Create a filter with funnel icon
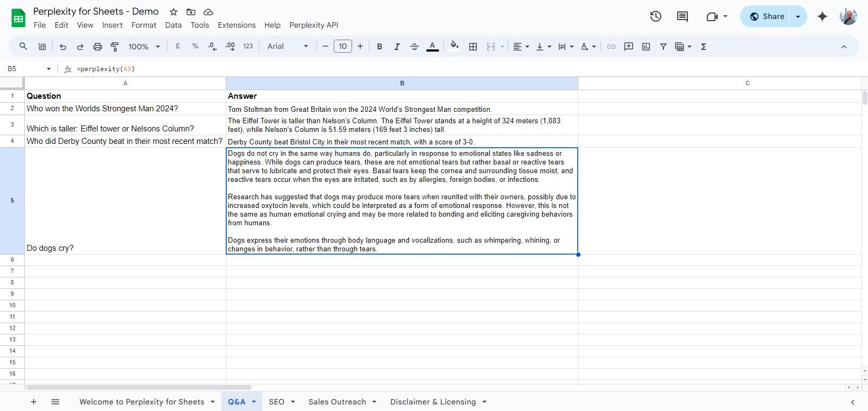This screenshot has height=411, width=868. (x=663, y=47)
